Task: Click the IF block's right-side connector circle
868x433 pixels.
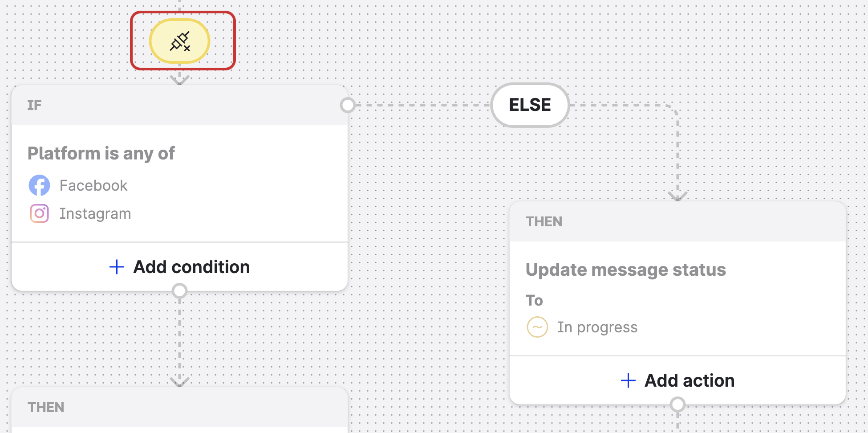Action: point(348,106)
